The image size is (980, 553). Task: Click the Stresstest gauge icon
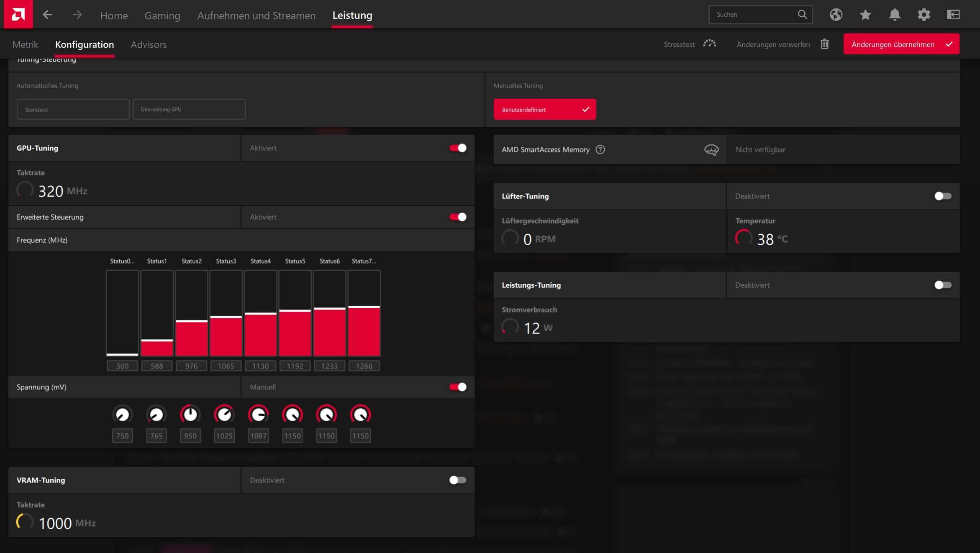(x=709, y=44)
